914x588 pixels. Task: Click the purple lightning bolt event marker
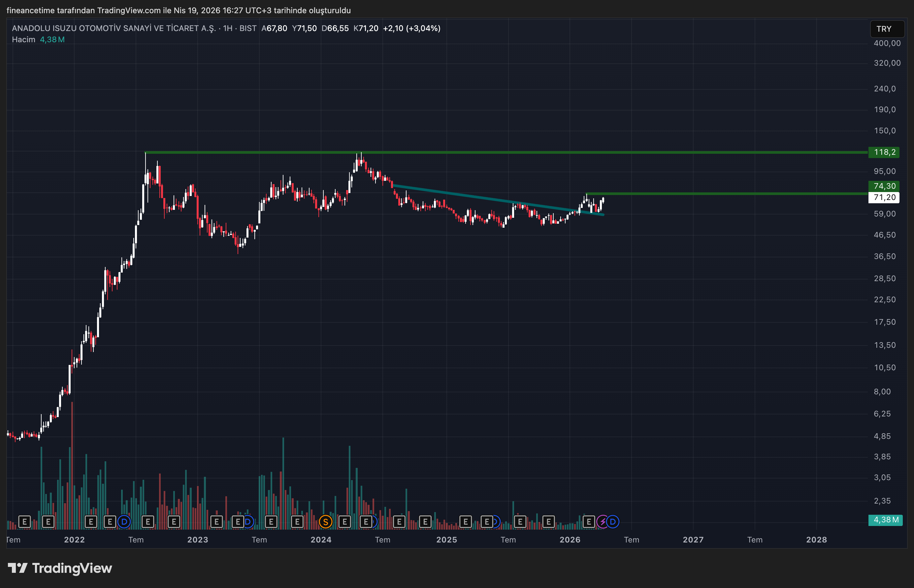coord(603,522)
